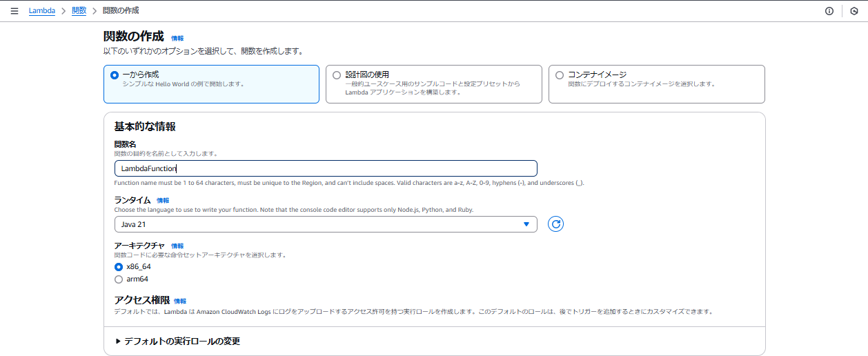Click the 基本的な情報 heading

[145, 126]
